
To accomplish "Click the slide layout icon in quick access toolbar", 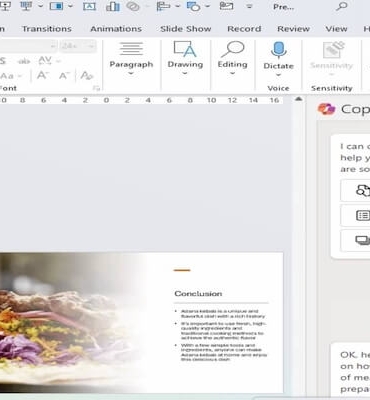I will pos(56,6).
